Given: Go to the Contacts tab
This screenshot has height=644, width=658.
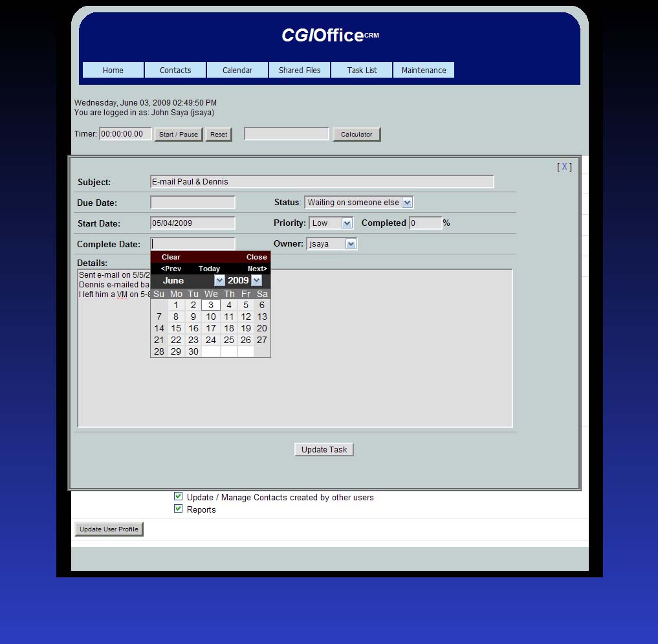Looking at the screenshot, I should point(175,70).
